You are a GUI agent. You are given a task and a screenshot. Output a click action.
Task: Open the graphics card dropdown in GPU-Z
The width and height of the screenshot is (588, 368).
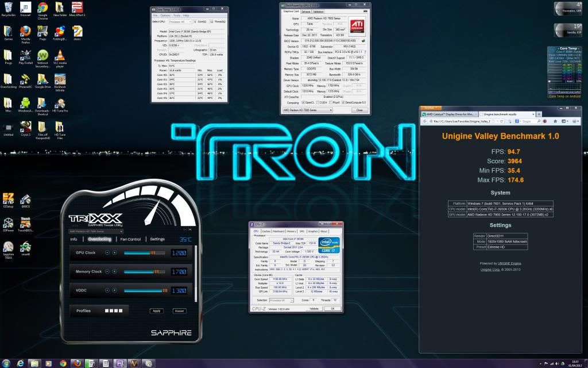click(308, 110)
